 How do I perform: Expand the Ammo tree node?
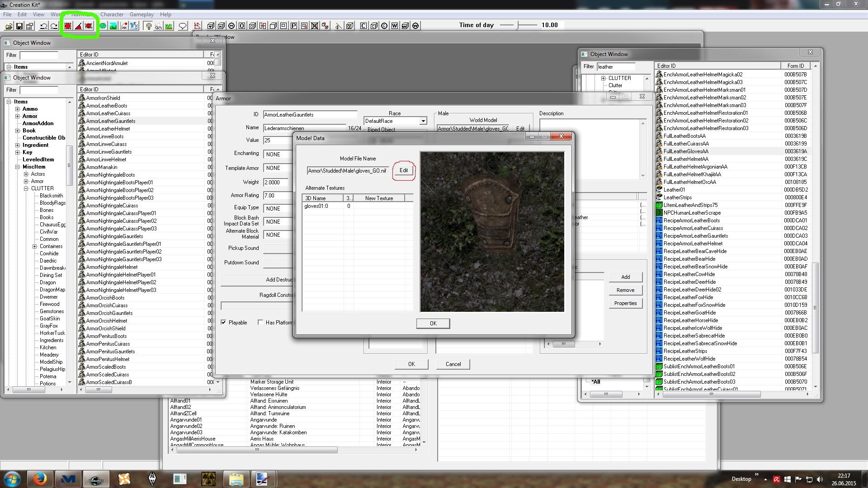(18, 109)
